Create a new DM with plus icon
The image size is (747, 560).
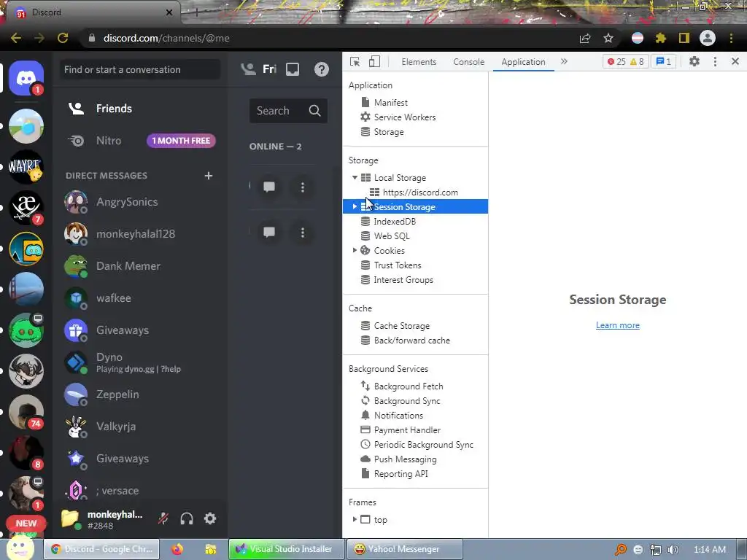coord(209,176)
